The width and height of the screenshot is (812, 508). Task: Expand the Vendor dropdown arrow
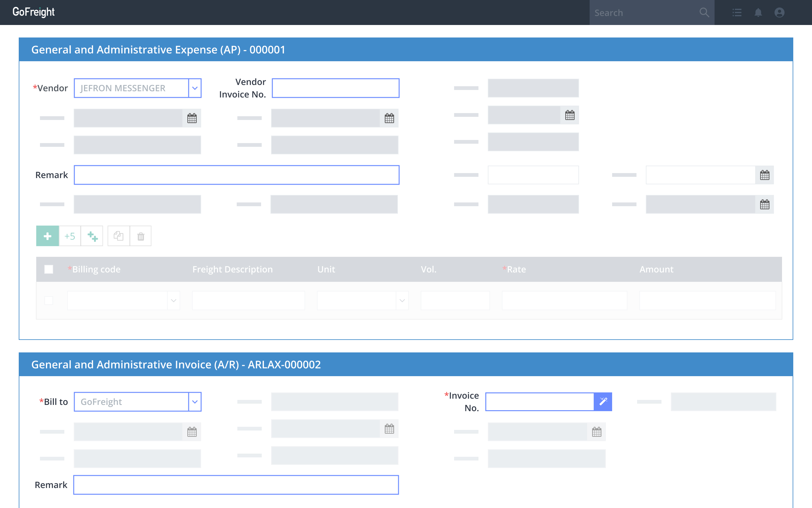(195, 88)
